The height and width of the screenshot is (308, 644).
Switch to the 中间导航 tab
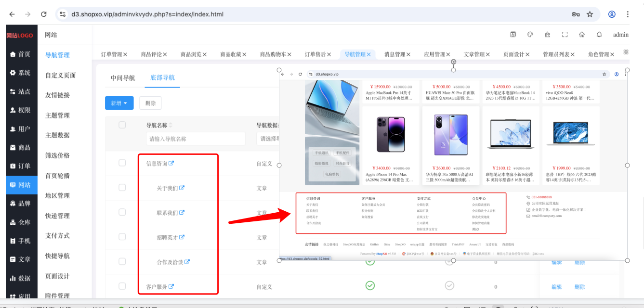tap(123, 78)
